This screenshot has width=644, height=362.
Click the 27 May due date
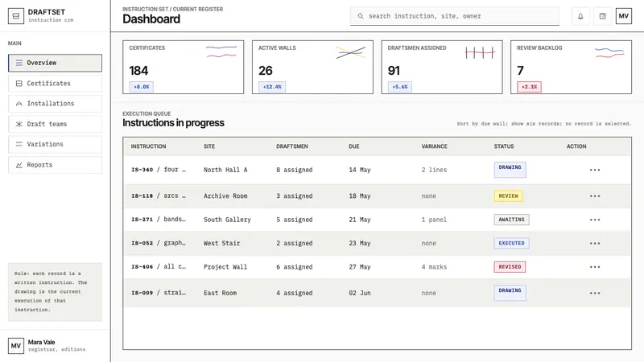[359, 267]
